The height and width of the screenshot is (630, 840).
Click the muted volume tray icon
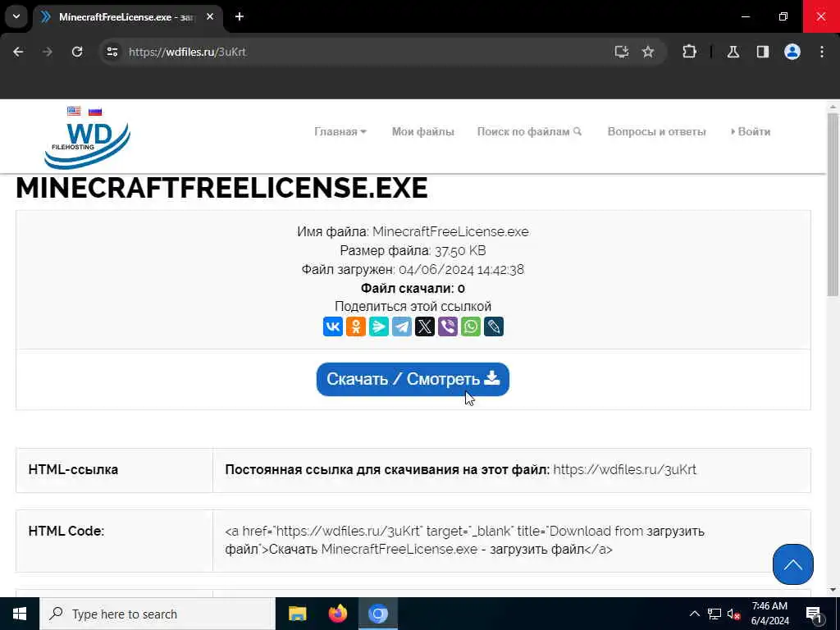pyautogui.click(x=734, y=614)
